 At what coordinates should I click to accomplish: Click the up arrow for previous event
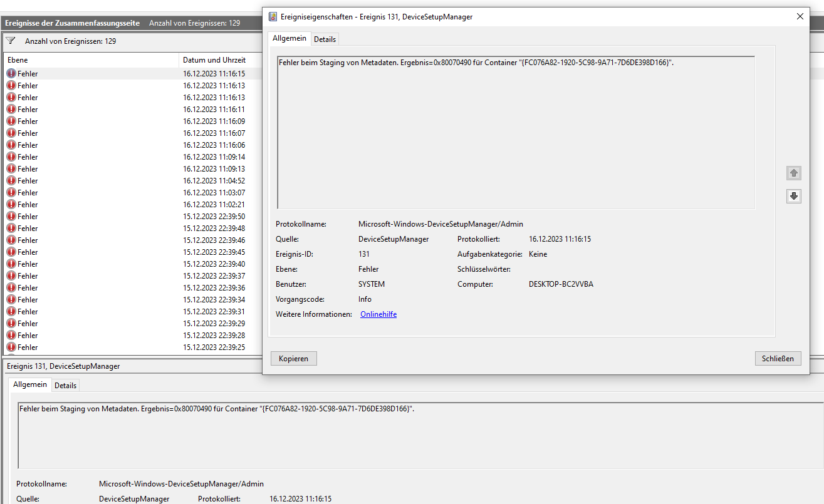[794, 173]
